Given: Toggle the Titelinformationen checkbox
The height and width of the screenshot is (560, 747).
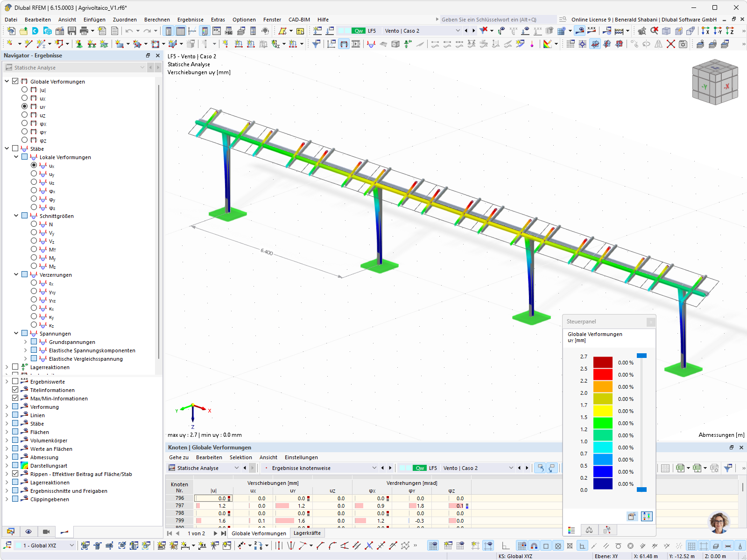Looking at the screenshot, I should coord(15,390).
